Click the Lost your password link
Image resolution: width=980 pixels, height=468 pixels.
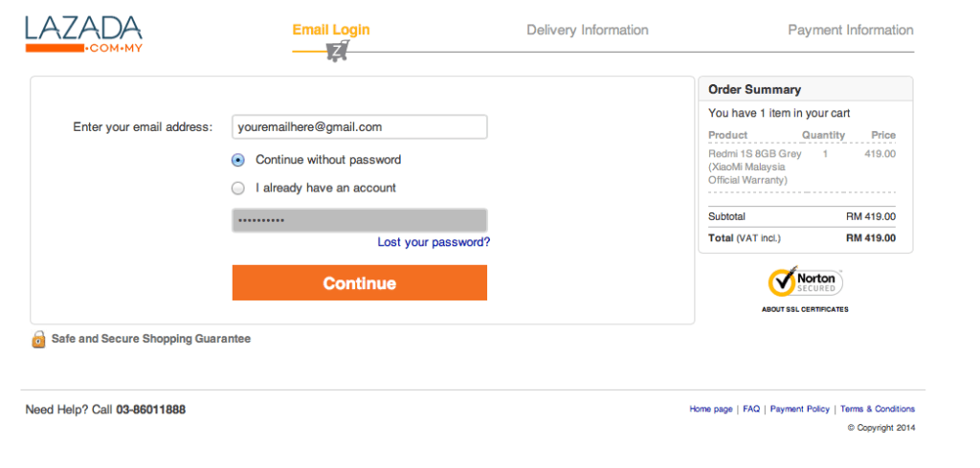[434, 242]
